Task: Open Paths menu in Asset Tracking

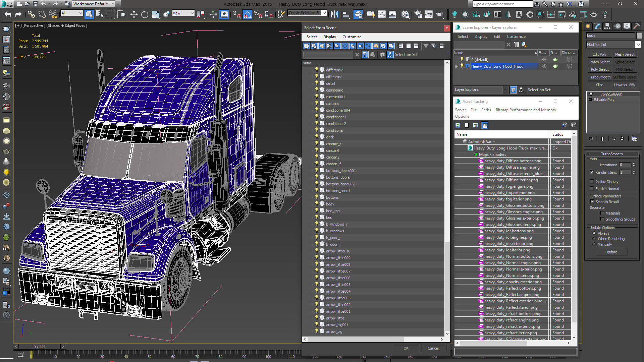Action: tap(486, 110)
